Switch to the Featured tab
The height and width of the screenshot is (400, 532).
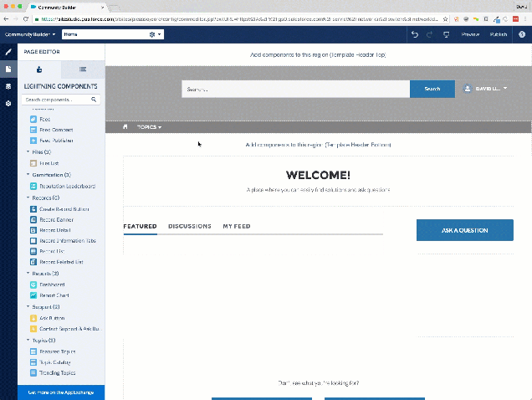141,226
